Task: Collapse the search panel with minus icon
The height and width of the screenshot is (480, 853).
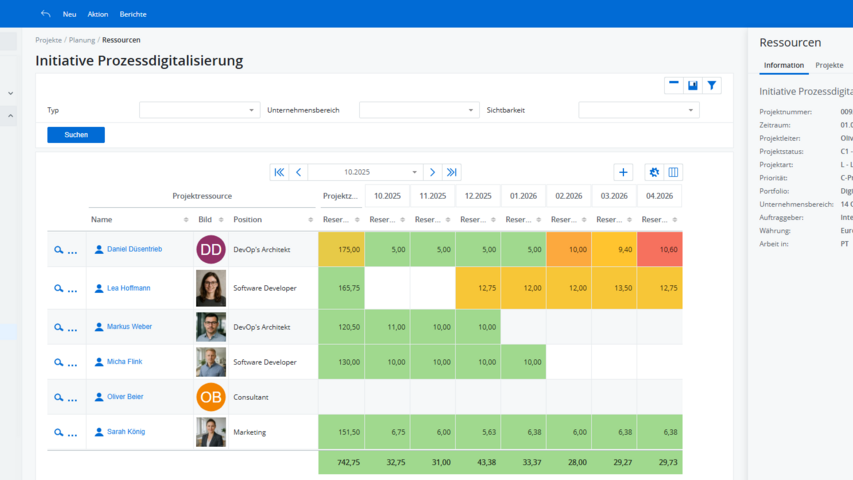Action: point(674,86)
